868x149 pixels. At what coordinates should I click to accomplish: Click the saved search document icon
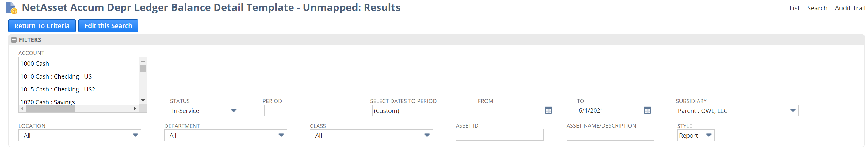pyautogui.click(x=11, y=8)
